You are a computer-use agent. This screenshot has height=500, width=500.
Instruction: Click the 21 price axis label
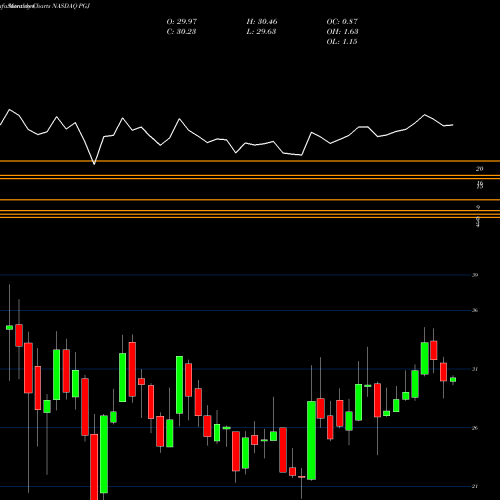(x=475, y=486)
